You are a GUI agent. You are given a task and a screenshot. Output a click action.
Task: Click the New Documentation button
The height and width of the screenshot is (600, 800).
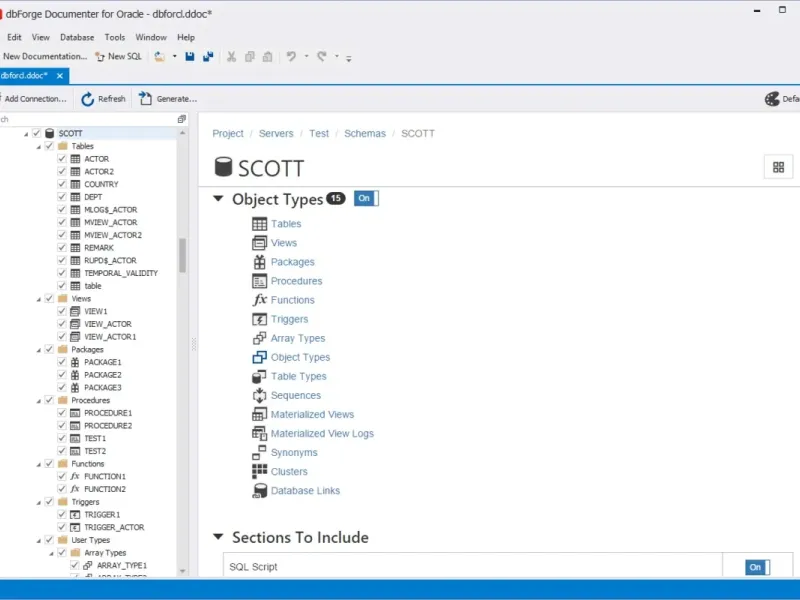coord(44,56)
